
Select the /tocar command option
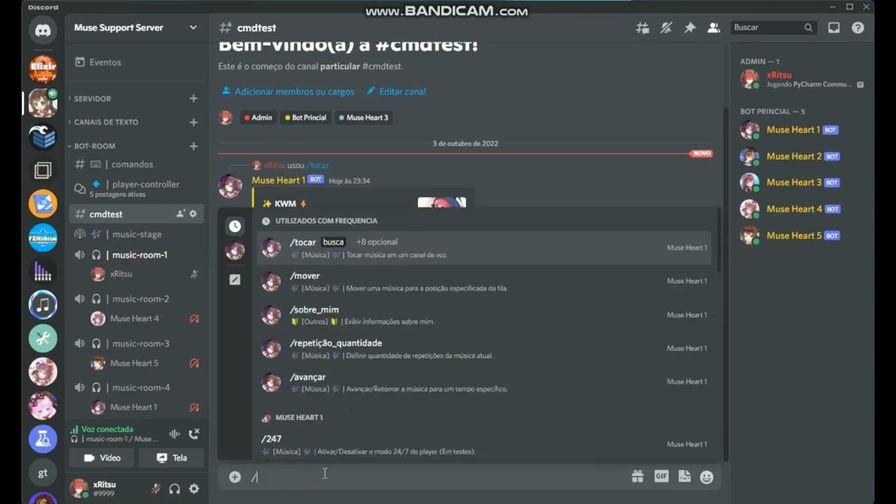tap(484, 247)
